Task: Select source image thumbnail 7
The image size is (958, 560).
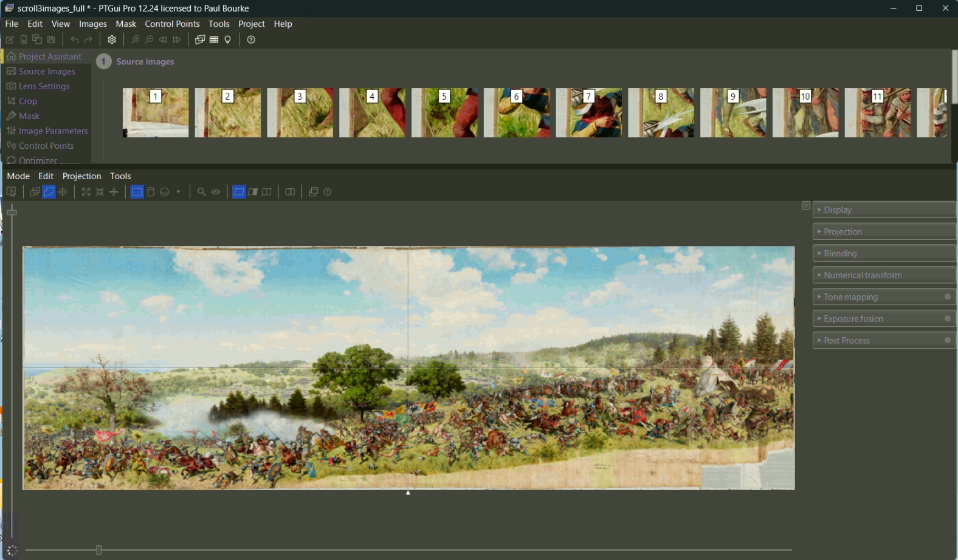Action: 589,113
